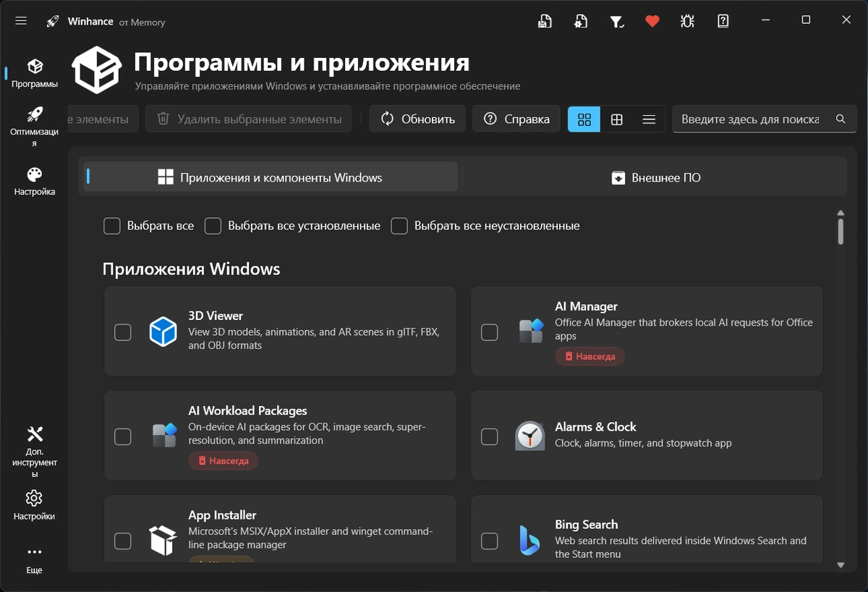The height and width of the screenshot is (592, 868).
Task: Click the scrollbar down arrow
Action: (841, 564)
